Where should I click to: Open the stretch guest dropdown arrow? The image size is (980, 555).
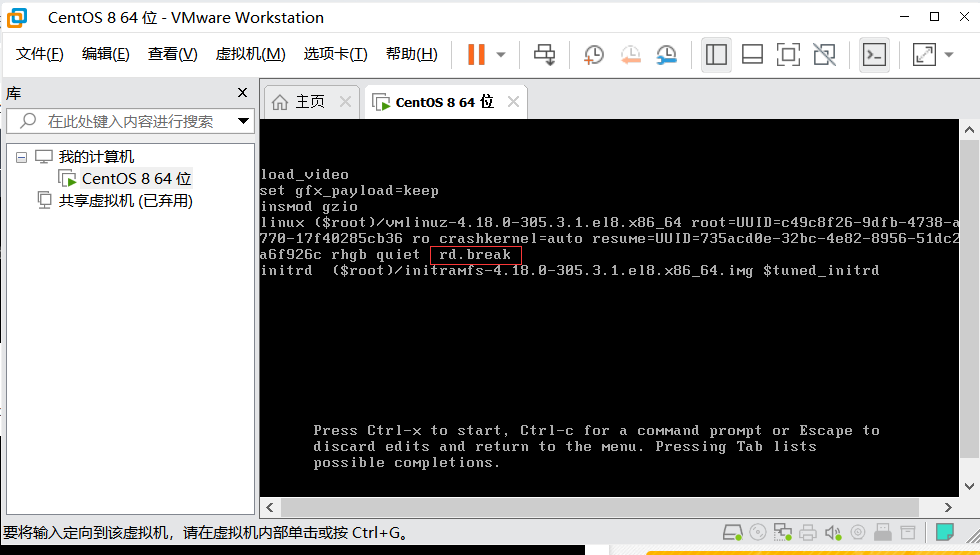[x=949, y=55]
